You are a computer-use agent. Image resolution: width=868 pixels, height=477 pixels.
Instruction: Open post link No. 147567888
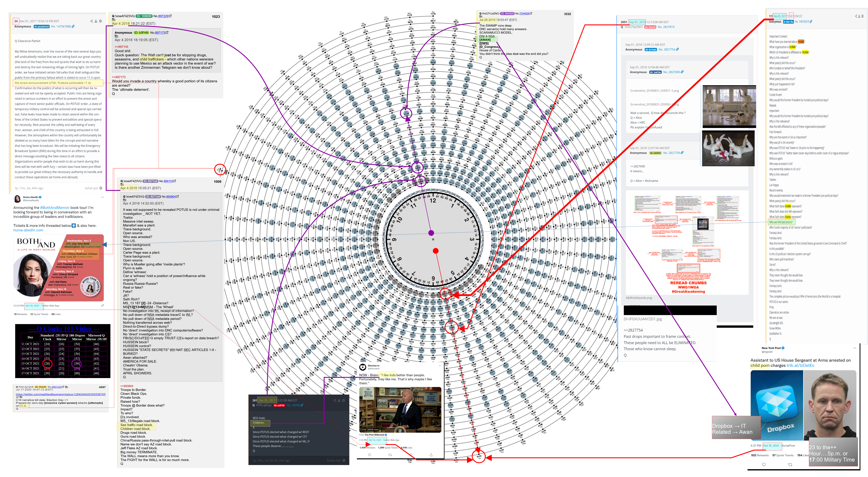pos(61,26)
